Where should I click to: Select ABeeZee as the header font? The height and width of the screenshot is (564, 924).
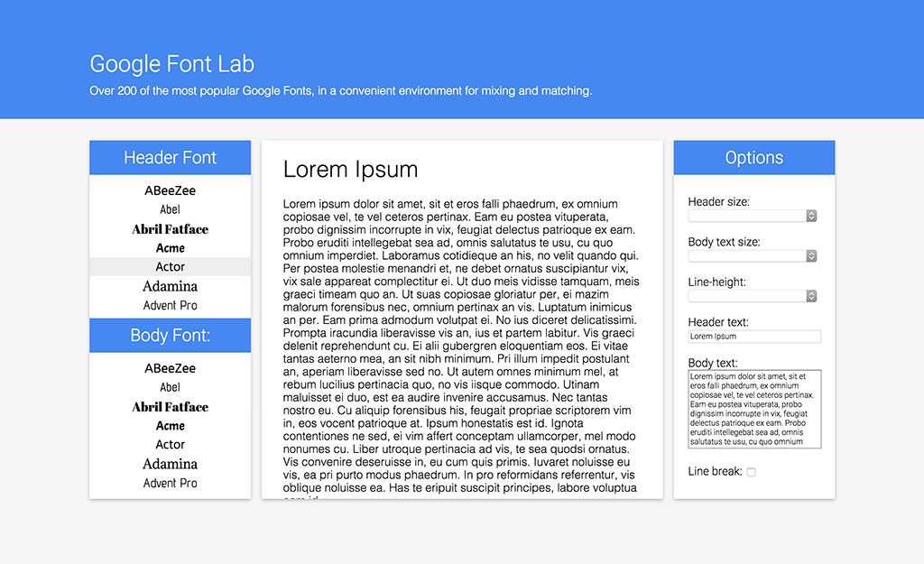[170, 190]
